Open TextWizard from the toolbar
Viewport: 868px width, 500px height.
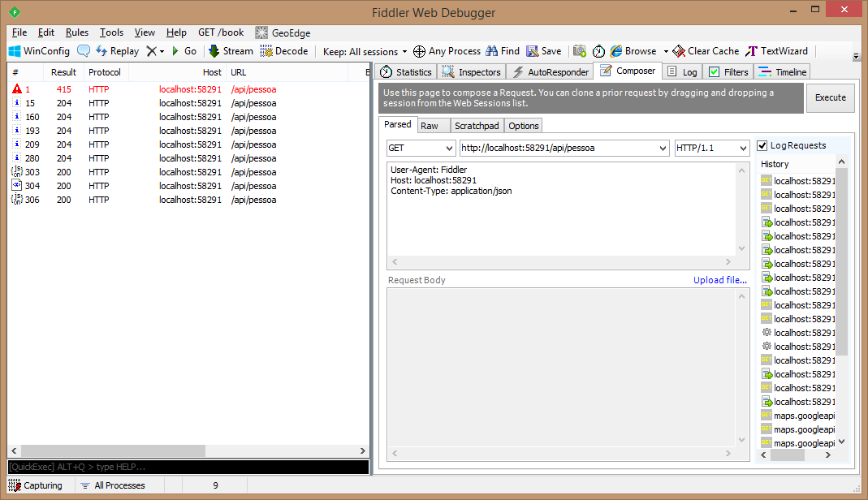point(777,51)
